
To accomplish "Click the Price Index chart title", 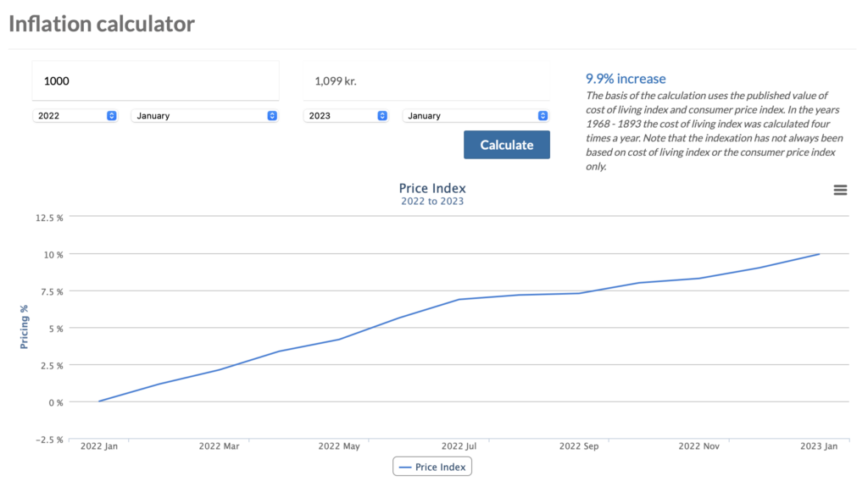I will coord(432,188).
